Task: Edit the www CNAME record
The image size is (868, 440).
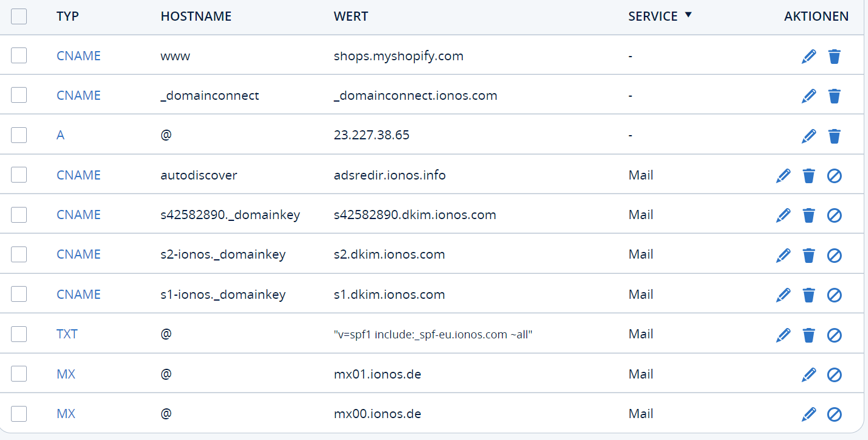Action: (x=808, y=57)
